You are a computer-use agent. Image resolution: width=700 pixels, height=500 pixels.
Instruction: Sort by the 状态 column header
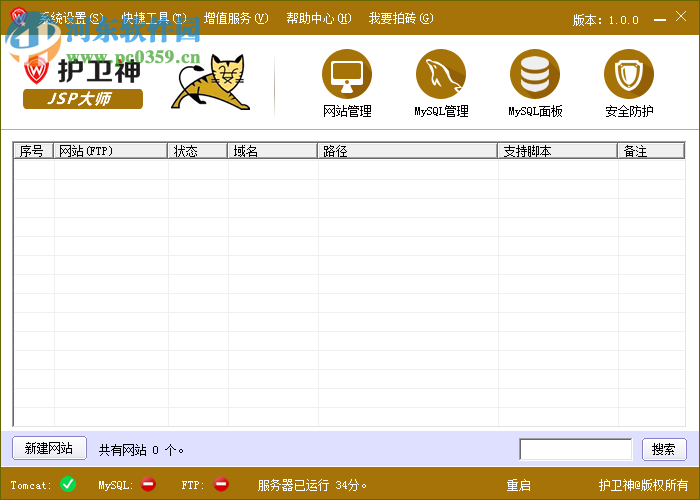tap(197, 151)
